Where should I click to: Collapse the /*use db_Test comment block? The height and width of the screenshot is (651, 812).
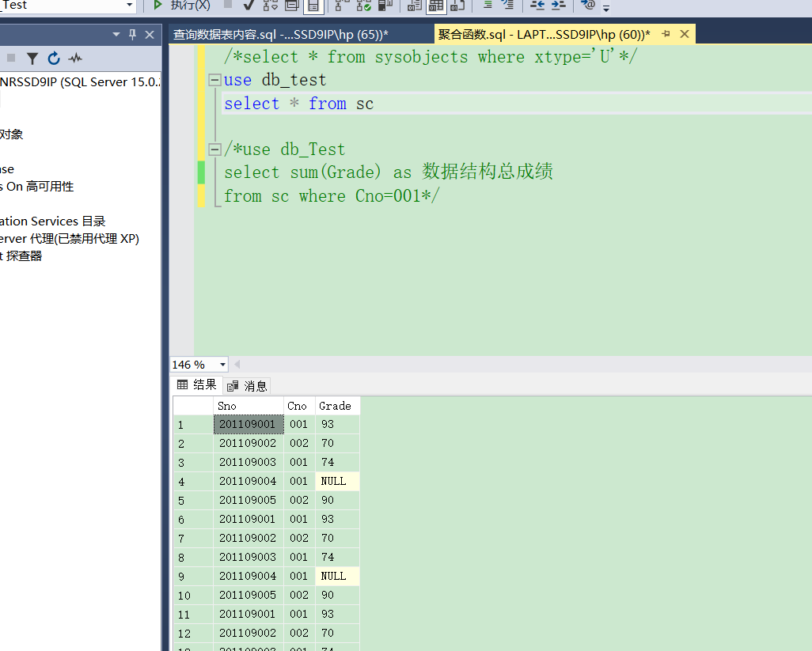click(214, 149)
